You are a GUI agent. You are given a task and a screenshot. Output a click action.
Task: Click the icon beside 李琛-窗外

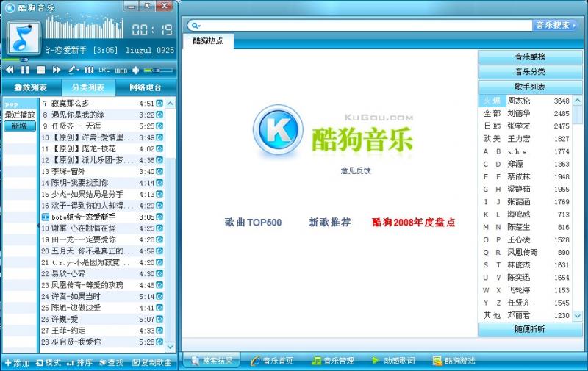[159, 171]
